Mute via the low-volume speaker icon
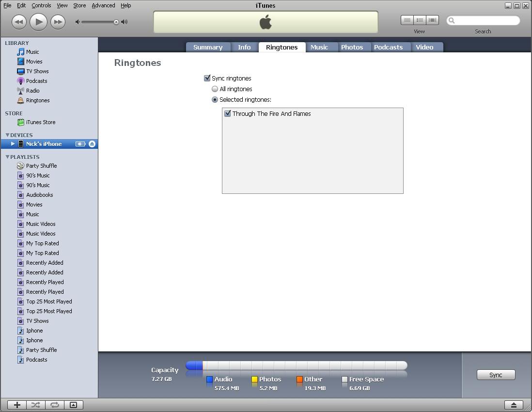This screenshot has width=532, height=412. [78, 22]
